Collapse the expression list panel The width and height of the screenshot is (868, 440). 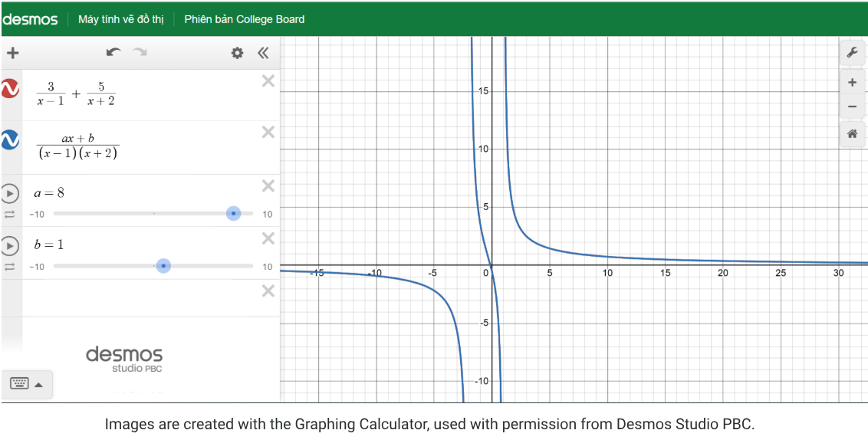pyautogui.click(x=263, y=53)
